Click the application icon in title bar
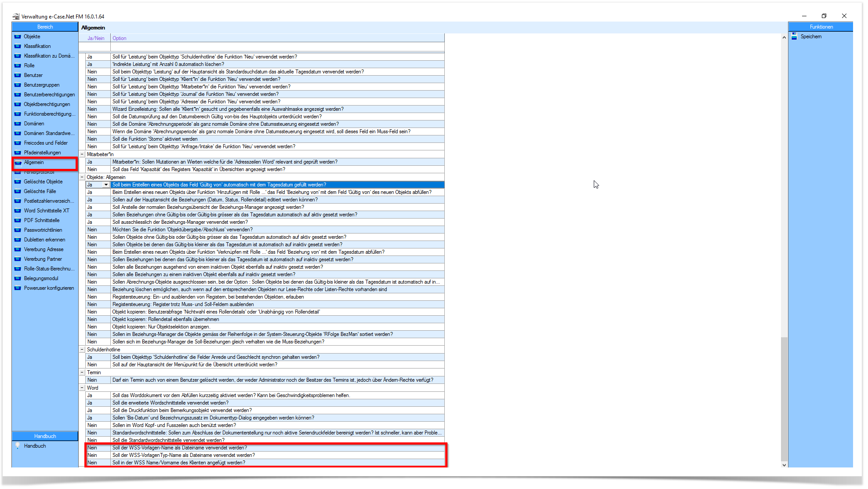 pos(16,17)
